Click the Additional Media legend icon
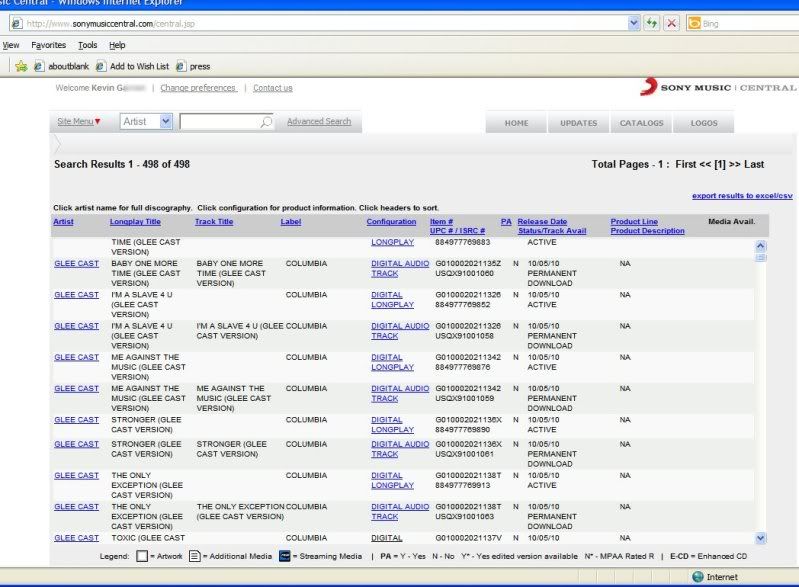The image size is (799, 587). pyautogui.click(x=194, y=556)
